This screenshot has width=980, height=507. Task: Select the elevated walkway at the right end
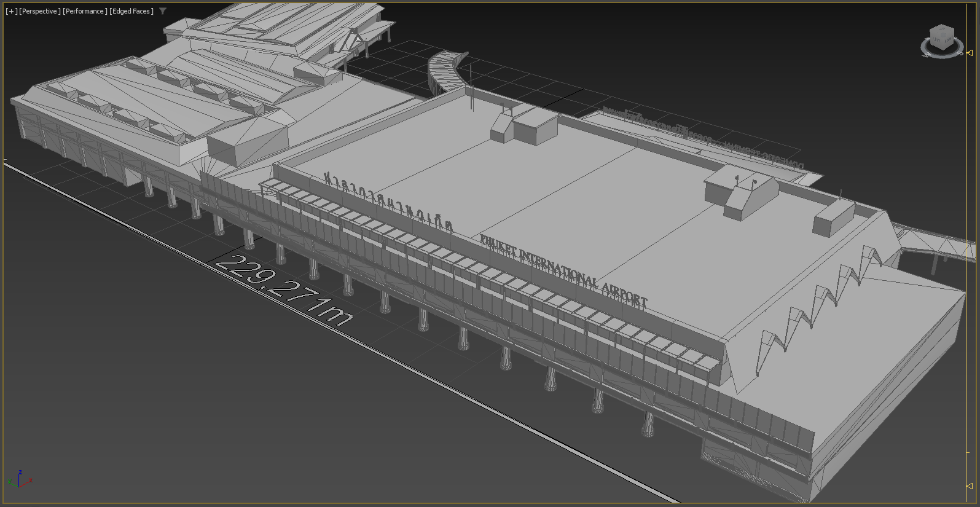click(x=934, y=245)
